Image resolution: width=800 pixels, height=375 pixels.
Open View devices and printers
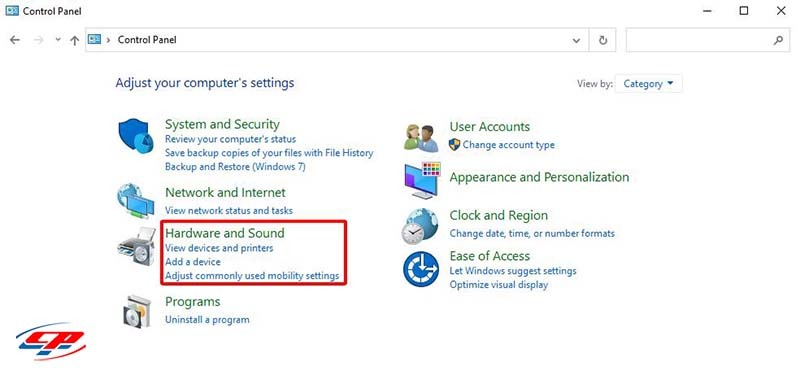click(x=219, y=248)
